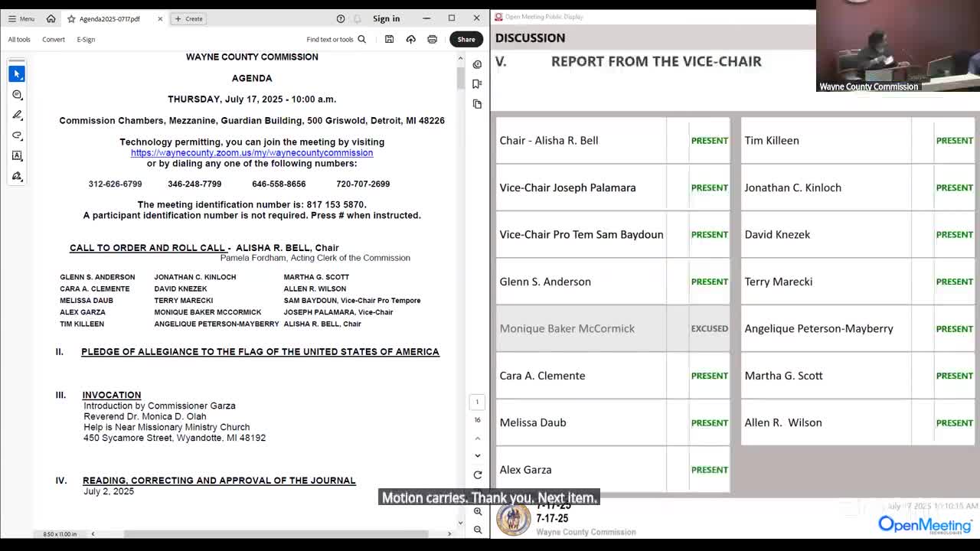
Task: Click the 'Martha G. Scott' row
Action: pos(857,376)
